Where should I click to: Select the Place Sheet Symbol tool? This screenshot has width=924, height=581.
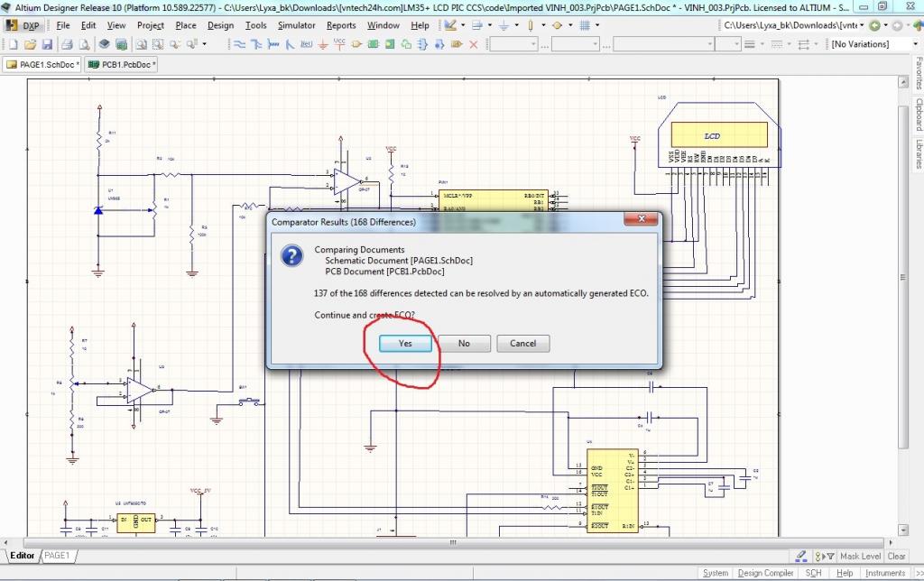point(373,44)
